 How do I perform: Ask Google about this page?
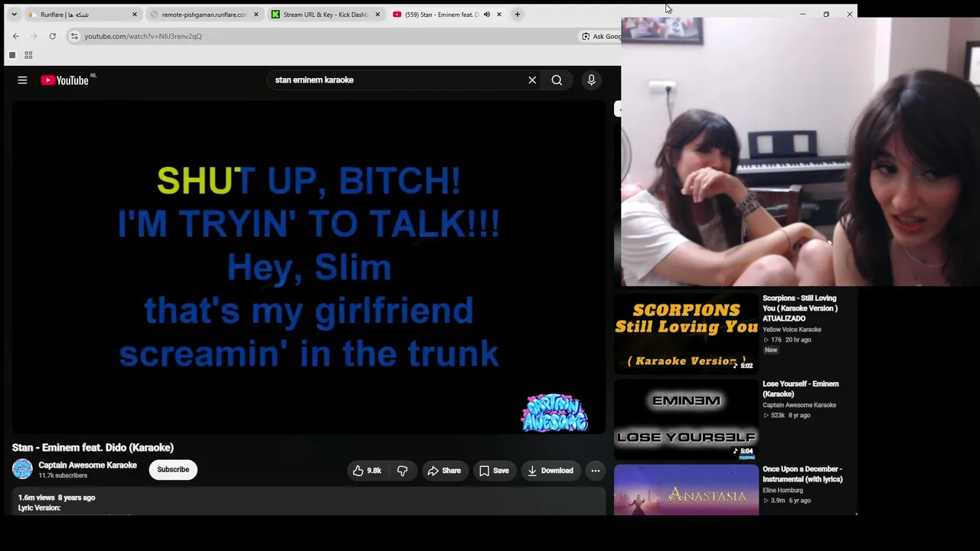click(601, 36)
